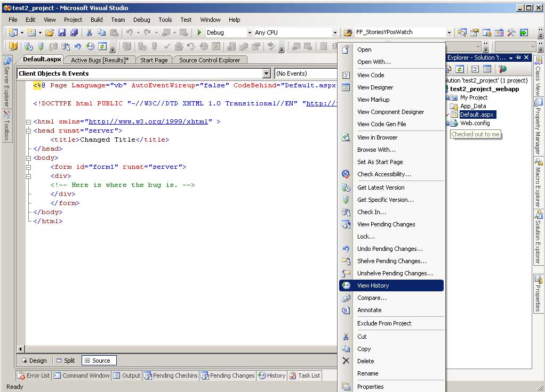Choose Compare... from the context menu
The height and width of the screenshot is (392, 545).
(x=391, y=298)
